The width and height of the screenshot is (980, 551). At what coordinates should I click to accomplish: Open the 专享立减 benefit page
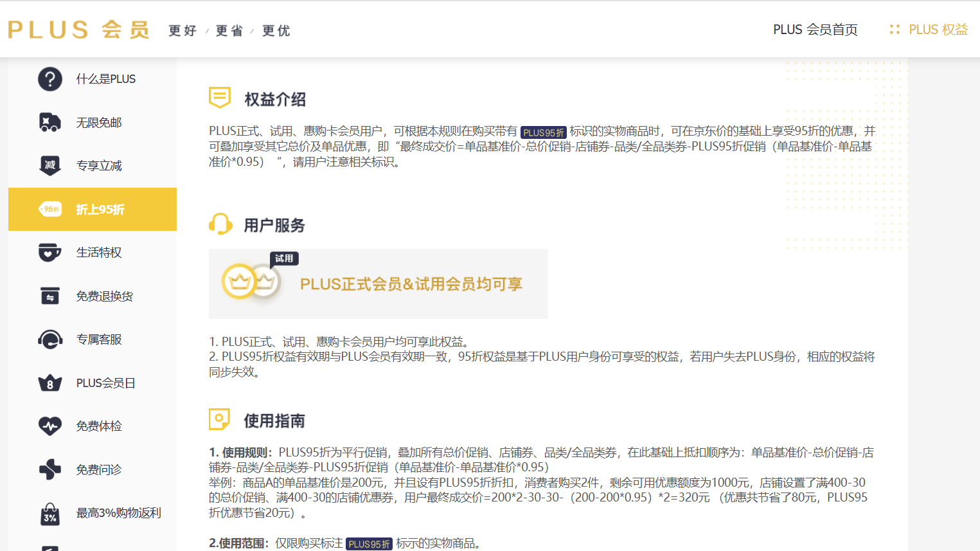(93, 166)
